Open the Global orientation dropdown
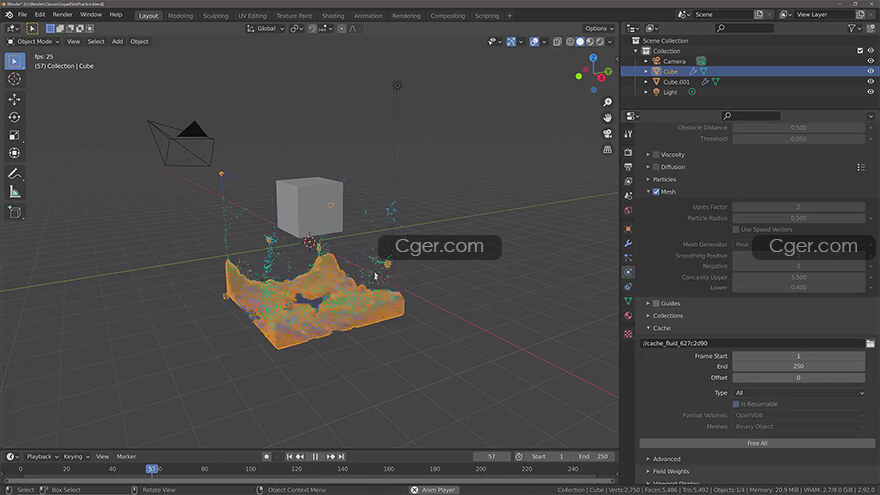Viewport: 880px width, 495px height. [265, 29]
